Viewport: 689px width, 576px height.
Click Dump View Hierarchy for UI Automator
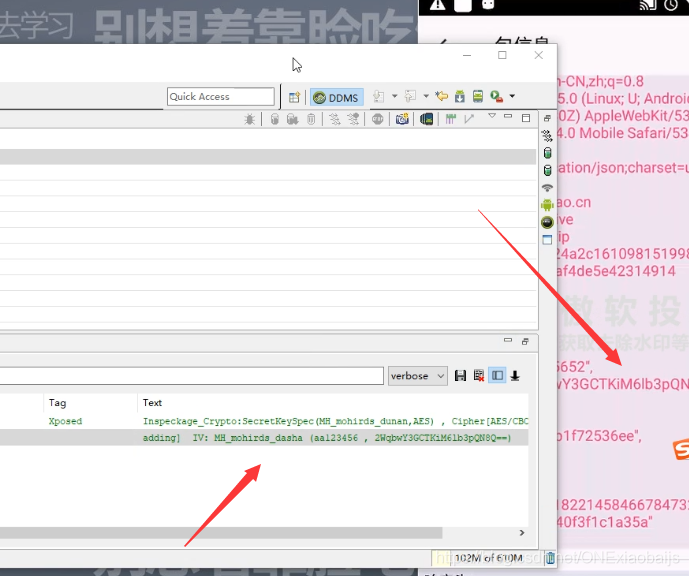[x=426, y=119]
